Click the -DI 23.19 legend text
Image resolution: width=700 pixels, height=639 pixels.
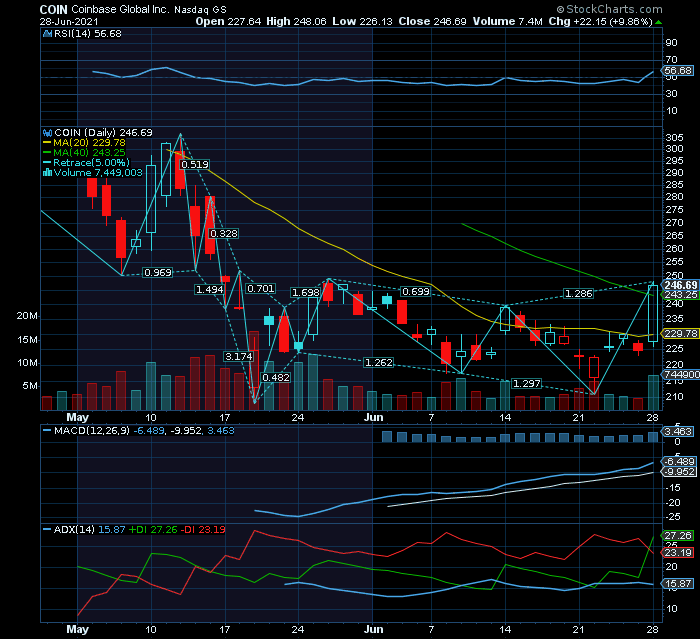click(203, 530)
